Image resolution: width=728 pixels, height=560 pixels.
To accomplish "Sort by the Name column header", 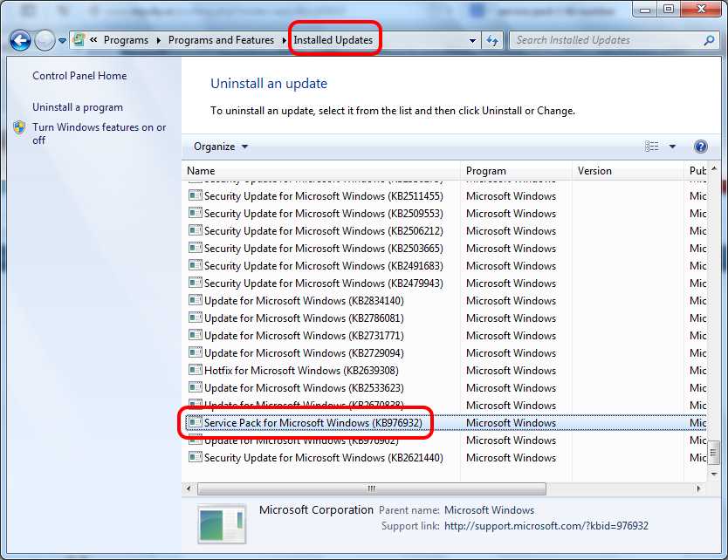I will point(321,171).
